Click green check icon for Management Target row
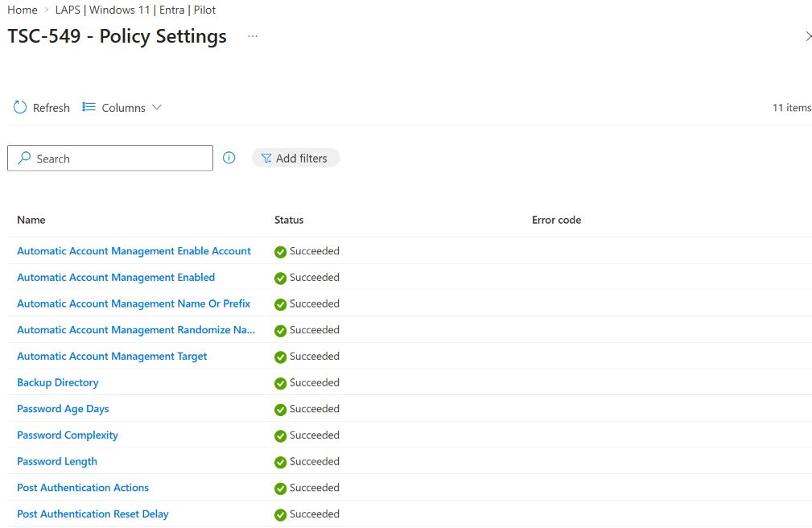Screen dimensions: 812x528 pyautogui.click(x=280, y=357)
